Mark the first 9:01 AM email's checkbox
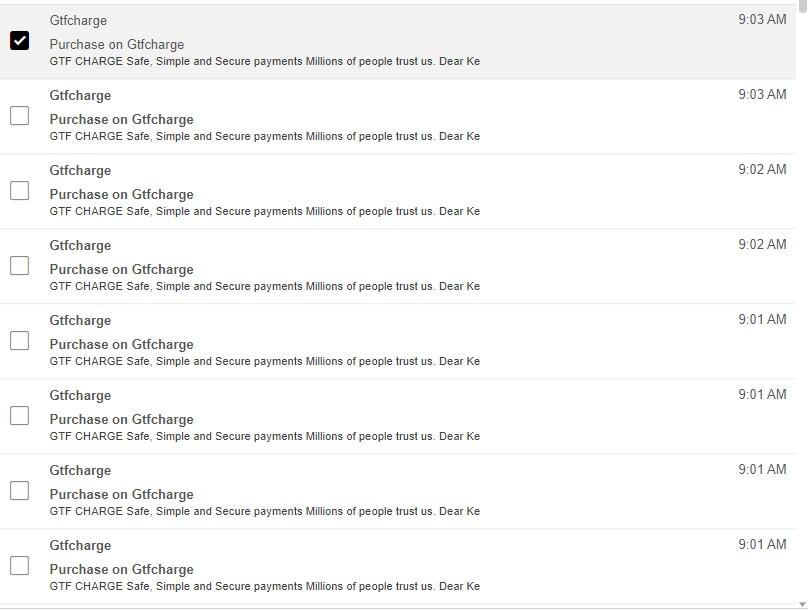 (x=19, y=341)
